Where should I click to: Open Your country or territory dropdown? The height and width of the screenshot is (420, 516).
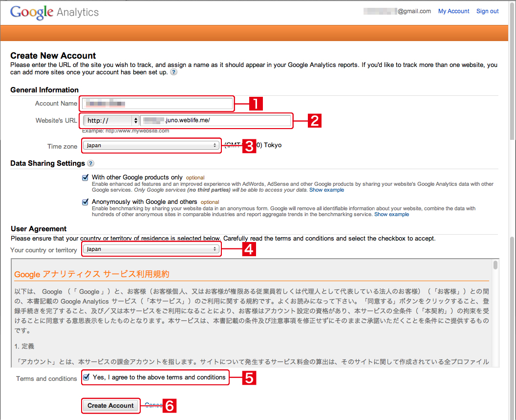click(151, 249)
